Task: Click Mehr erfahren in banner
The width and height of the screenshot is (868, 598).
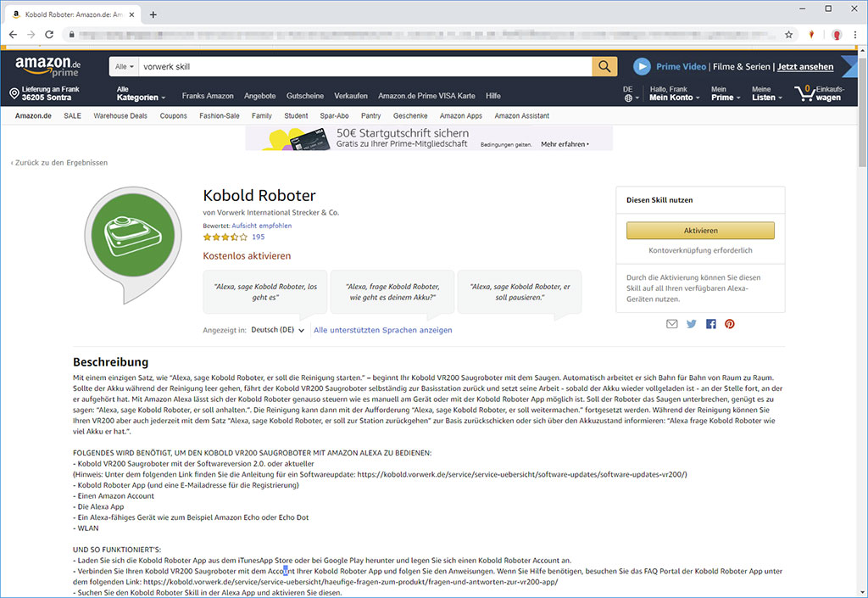Action: coord(565,144)
